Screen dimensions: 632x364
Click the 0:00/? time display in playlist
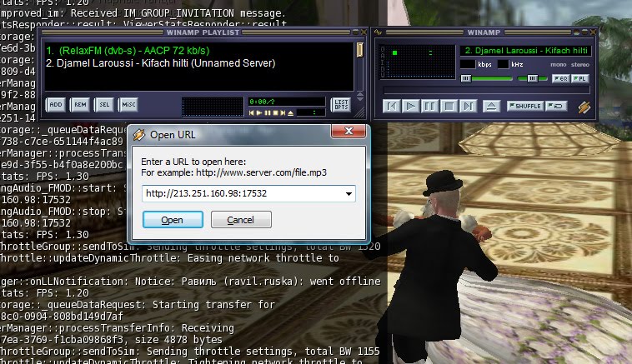[287, 102]
